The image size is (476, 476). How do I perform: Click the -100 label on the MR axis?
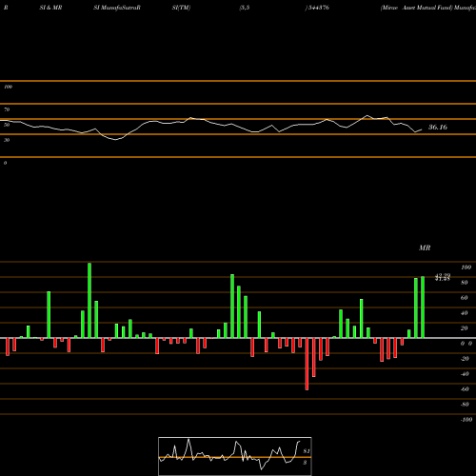pos(466,420)
